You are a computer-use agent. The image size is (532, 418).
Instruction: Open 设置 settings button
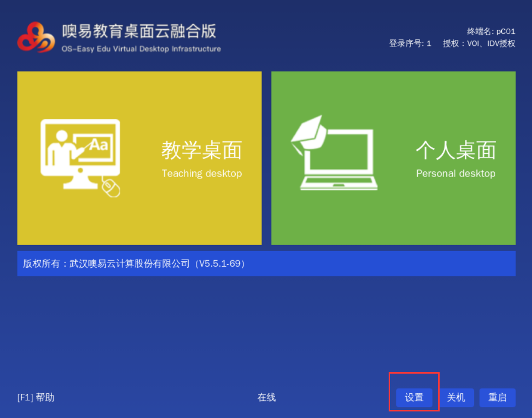coord(414,397)
